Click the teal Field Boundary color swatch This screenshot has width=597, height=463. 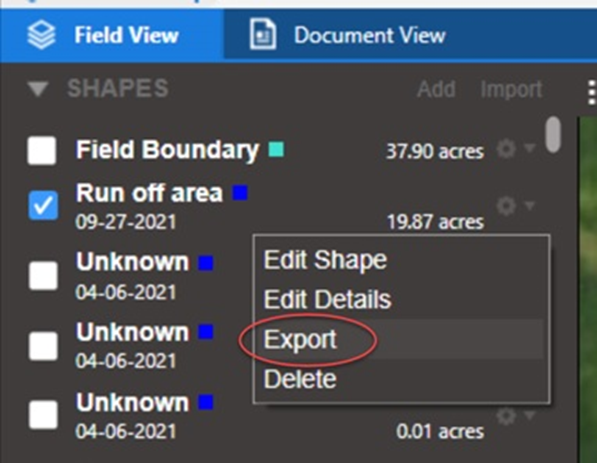click(x=276, y=149)
